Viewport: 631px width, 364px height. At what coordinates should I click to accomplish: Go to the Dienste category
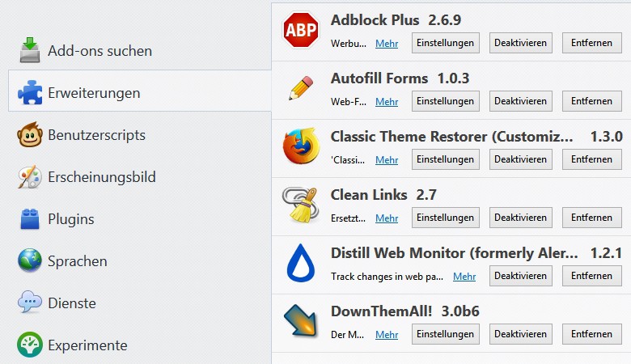tap(71, 303)
